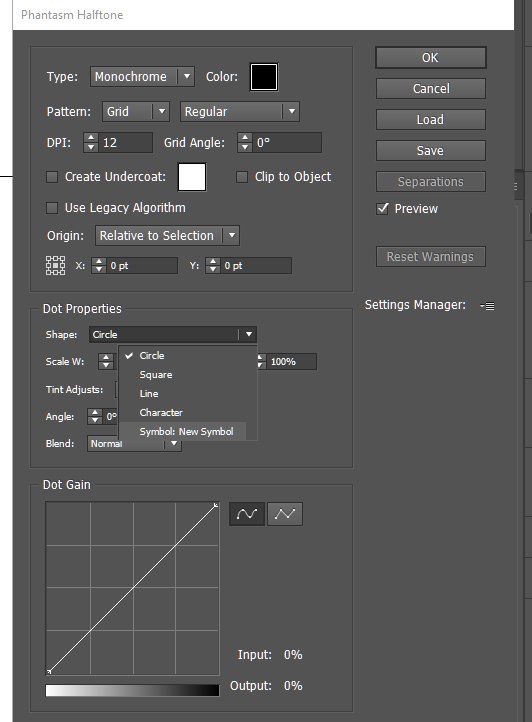Open the Type Monochrome dropdown
Screen dimensions: 532x722
142,76
